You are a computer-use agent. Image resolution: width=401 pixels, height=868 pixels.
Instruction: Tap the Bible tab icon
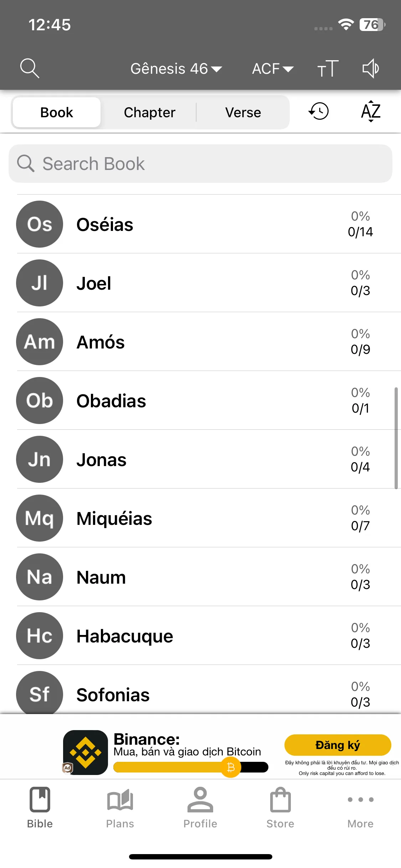point(40,808)
